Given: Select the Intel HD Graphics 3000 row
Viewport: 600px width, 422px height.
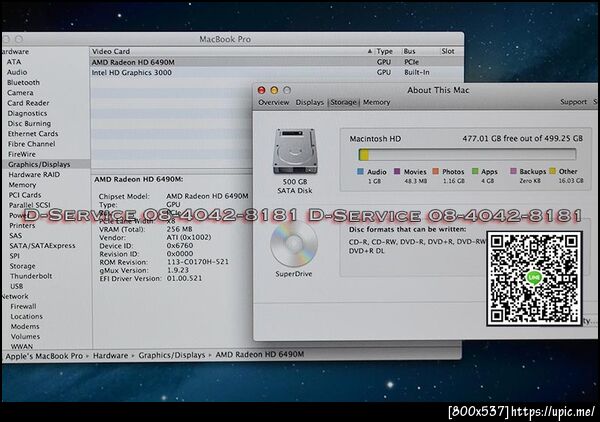Looking at the screenshot, I should tap(277, 72).
